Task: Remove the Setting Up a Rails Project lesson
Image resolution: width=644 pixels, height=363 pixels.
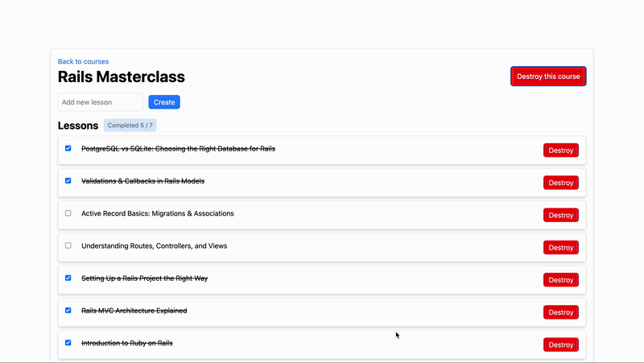Action: click(x=560, y=279)
